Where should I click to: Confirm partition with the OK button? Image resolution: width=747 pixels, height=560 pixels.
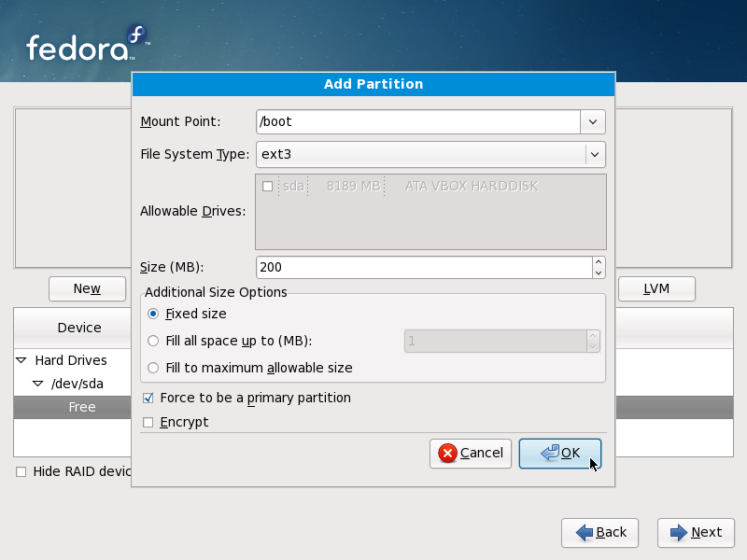pyautogui.click(x=559, y=454)
